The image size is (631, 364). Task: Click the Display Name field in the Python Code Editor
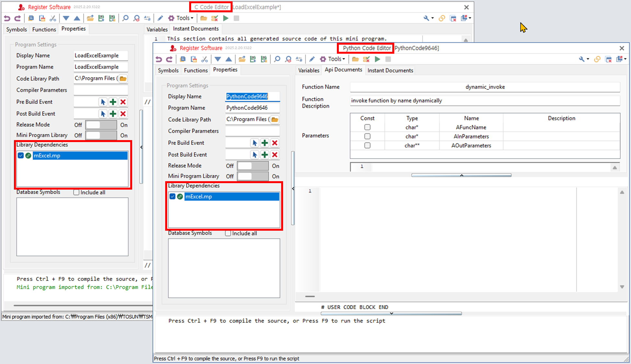coord(252,96)
